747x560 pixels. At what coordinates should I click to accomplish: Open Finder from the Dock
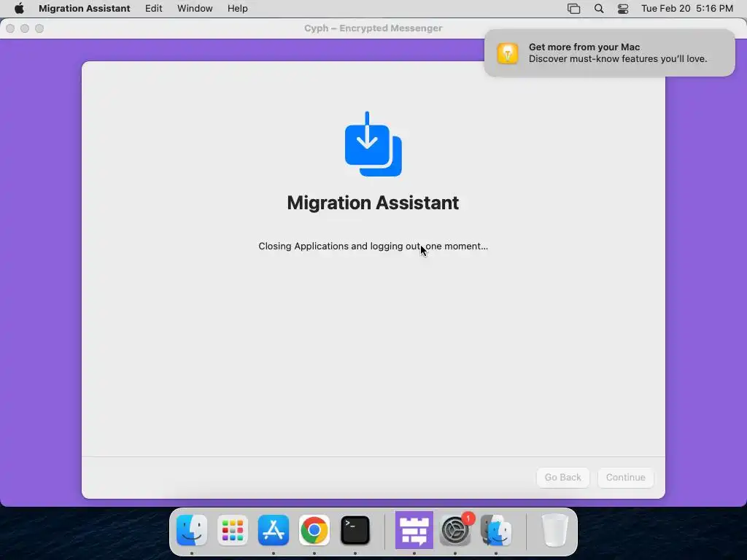pos(192,530)
